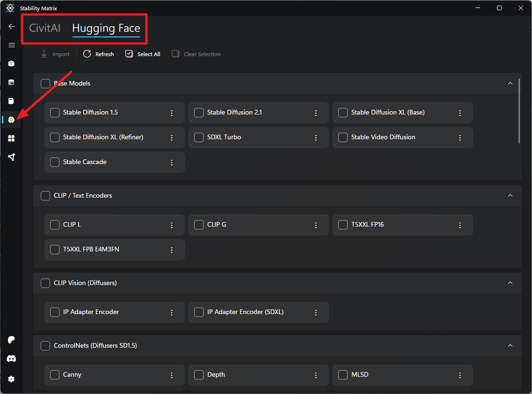Viewport: 532px width, 394px height.
Task: Click the 'CLIP L' label
Action: pyautogui.click(x=72, y=225)
